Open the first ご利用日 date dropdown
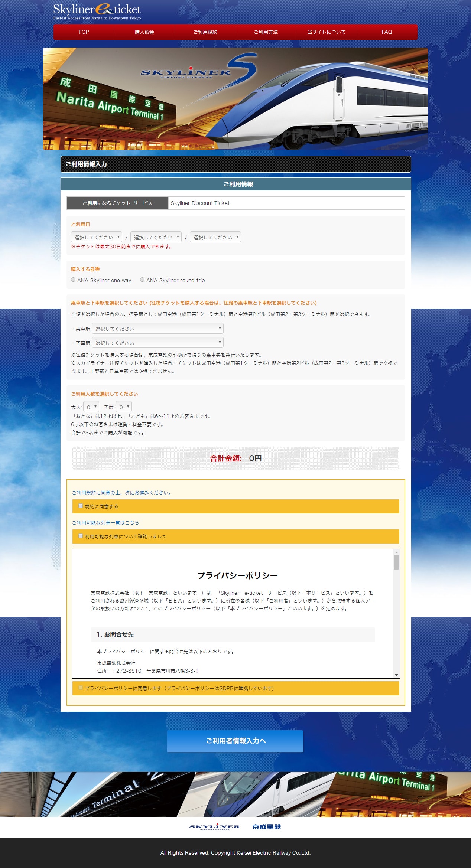Screen dimensions: 471x868 click(97, 237)
